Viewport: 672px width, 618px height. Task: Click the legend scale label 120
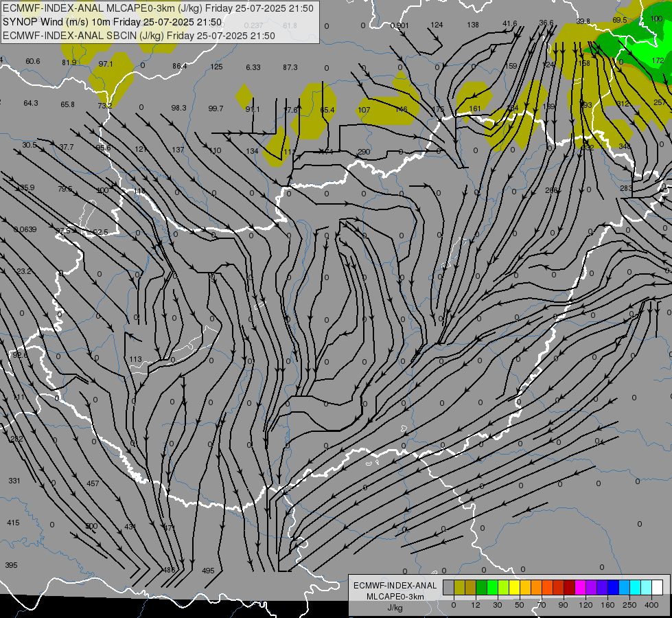[x=586, y=605]
